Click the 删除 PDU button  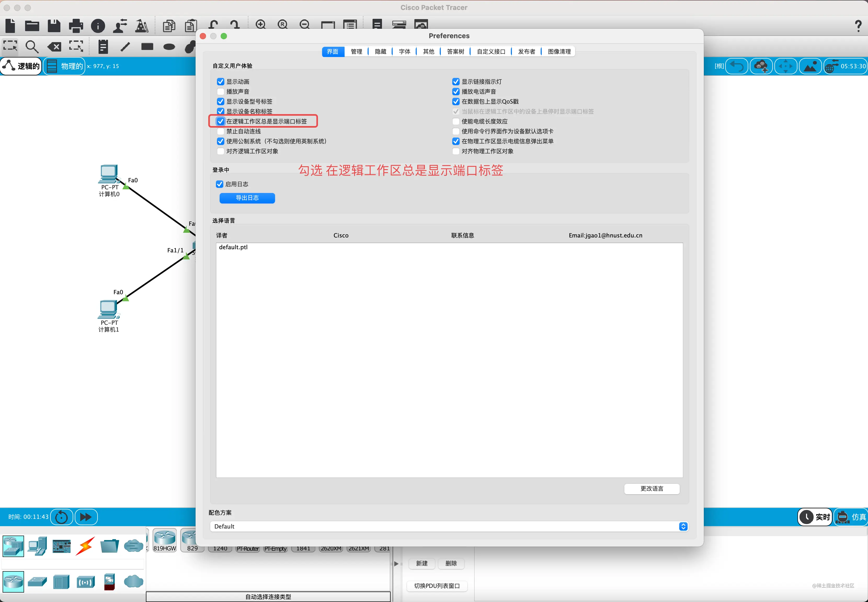[451, 563]
